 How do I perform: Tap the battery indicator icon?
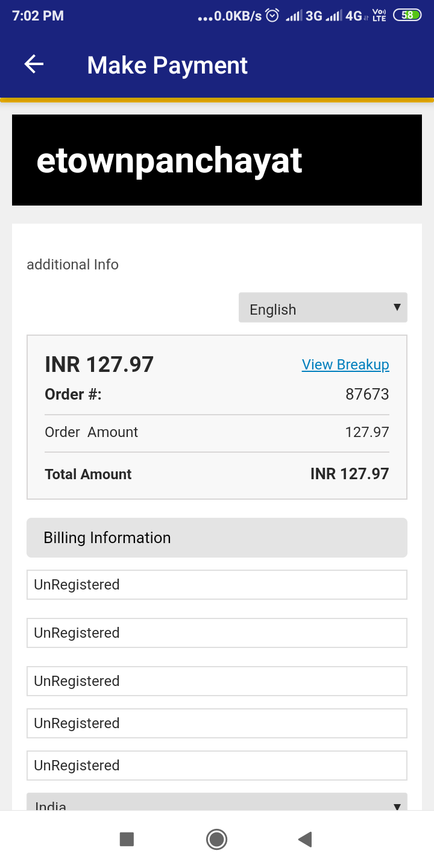pos(407,15)
